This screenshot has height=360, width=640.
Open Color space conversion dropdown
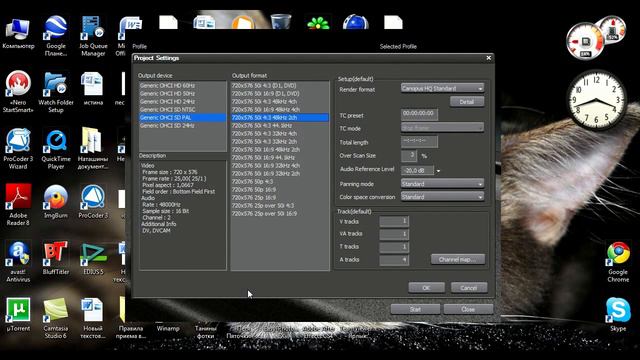[442, 197]
